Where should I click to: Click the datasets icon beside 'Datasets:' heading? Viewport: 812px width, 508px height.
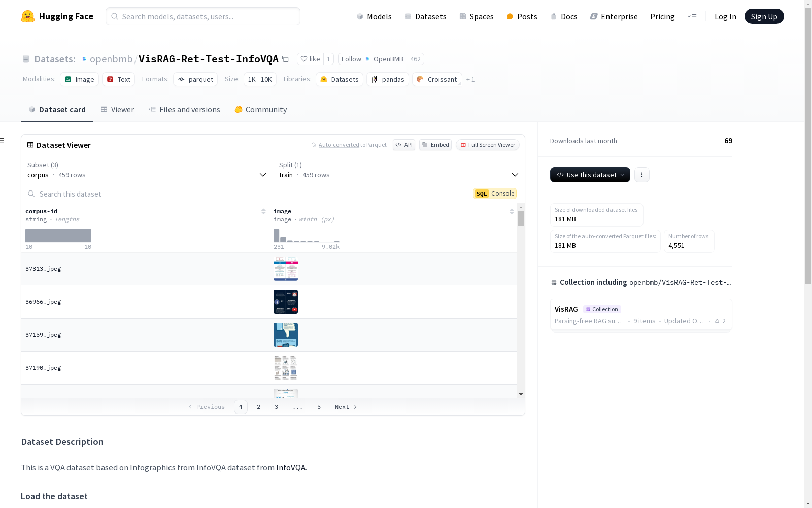click(26, 59)
